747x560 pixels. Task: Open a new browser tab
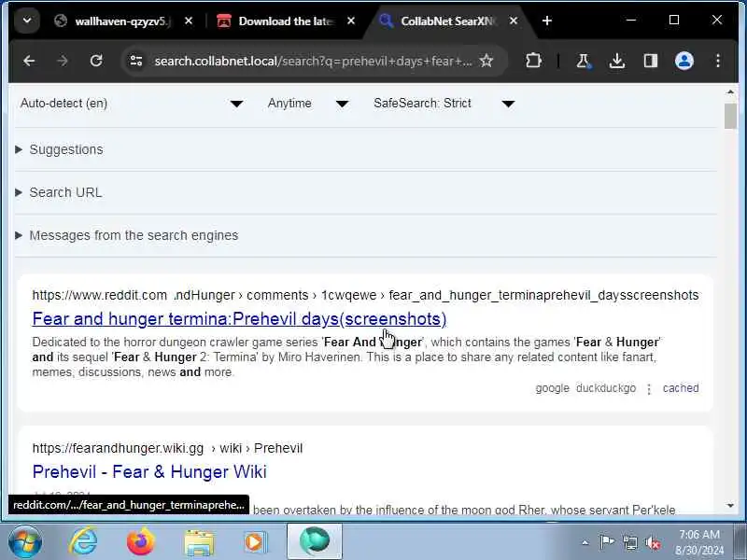click(x=547, y=21)
